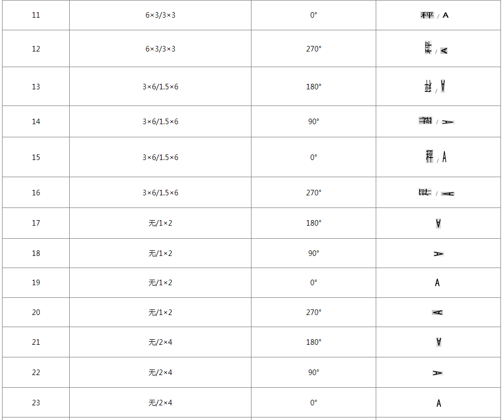Screen dimensions: 504x420
Task: Click the A sample image in row 23
Action: click(x=438, y=403)
